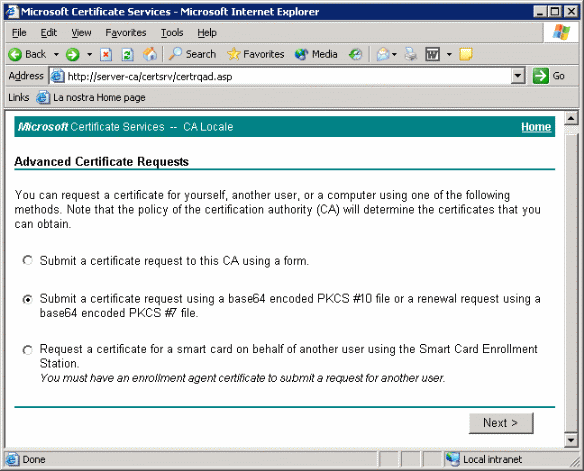Open the Help menu

point(207,33)
